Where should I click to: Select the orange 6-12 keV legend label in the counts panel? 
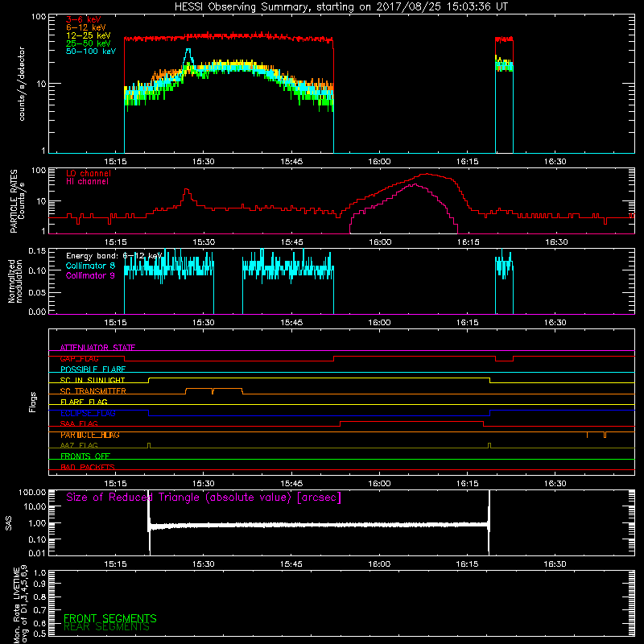(x=86, y=27)
